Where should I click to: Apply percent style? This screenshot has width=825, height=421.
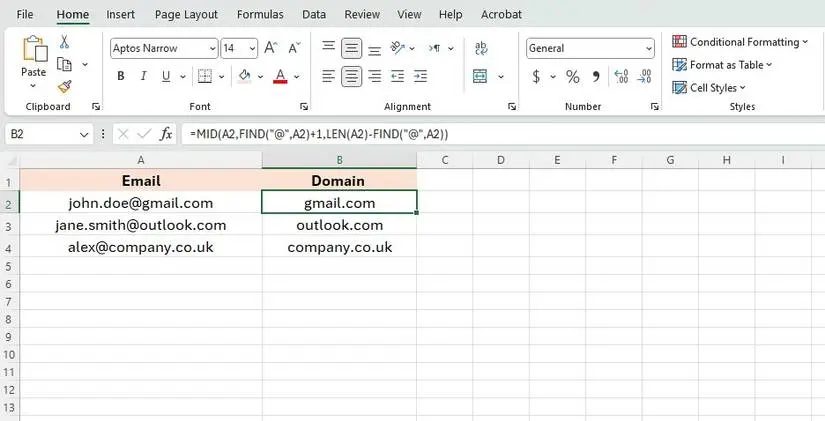click(x=573, y=77)
